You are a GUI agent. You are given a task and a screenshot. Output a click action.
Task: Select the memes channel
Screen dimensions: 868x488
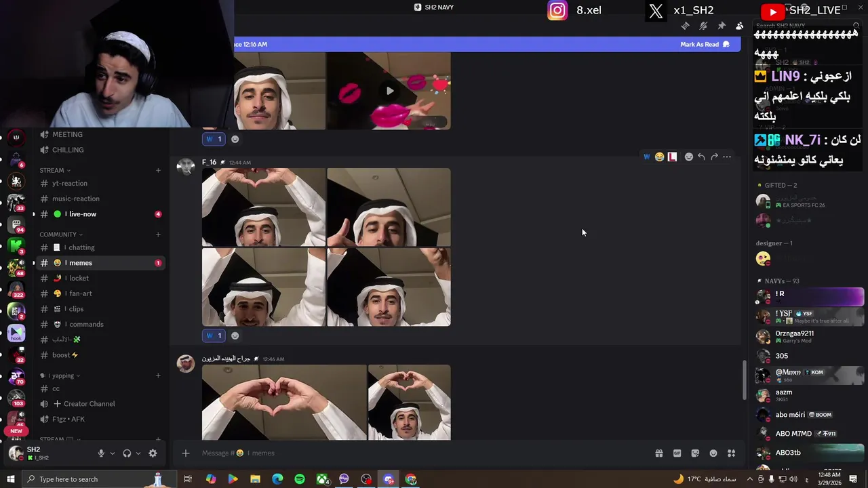(x=100, y=263)
